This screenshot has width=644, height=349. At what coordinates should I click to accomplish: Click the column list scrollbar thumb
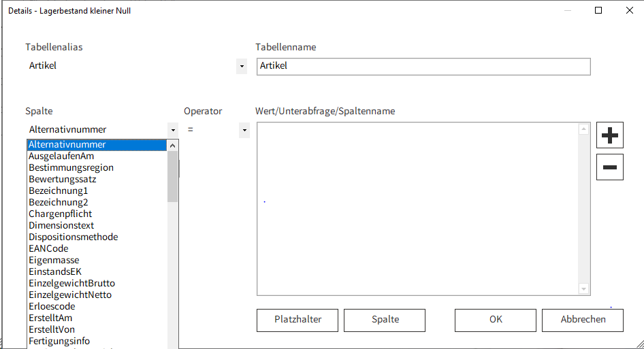click(172, 177)
